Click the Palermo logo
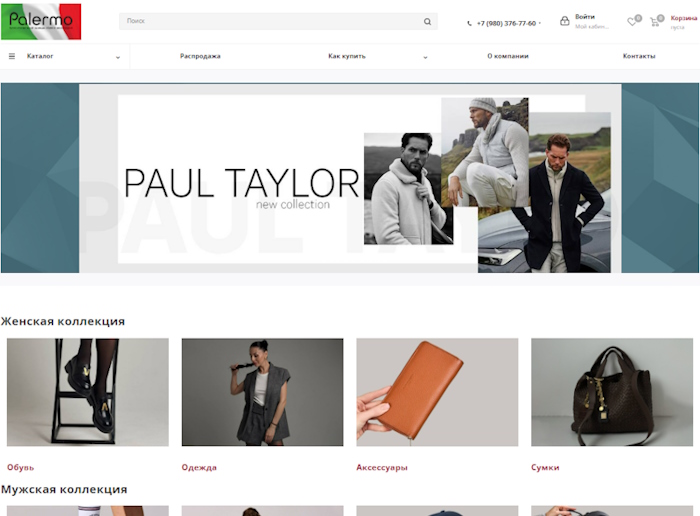Viewport: 700px width, 516px height. (41, 21)
